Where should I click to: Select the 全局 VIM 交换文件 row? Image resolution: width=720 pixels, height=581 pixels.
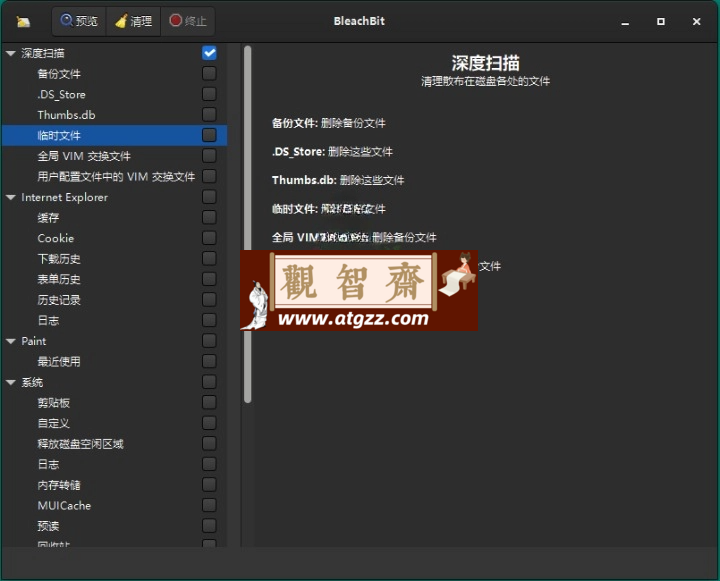tap(114, 156)
